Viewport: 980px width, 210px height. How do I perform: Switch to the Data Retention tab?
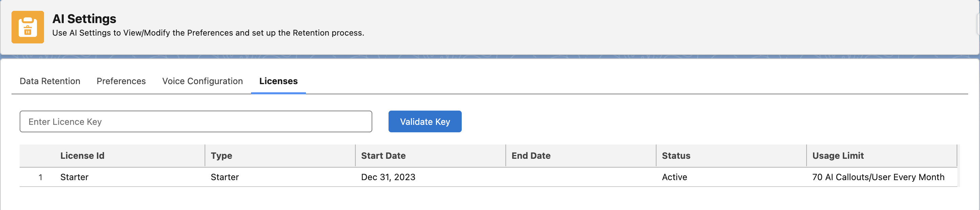coord(50,81)
